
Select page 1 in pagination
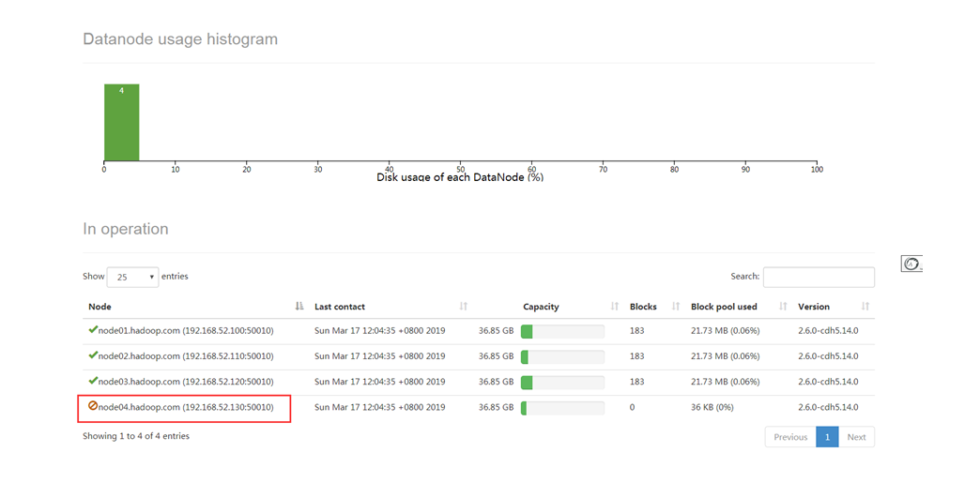point(827,437)
